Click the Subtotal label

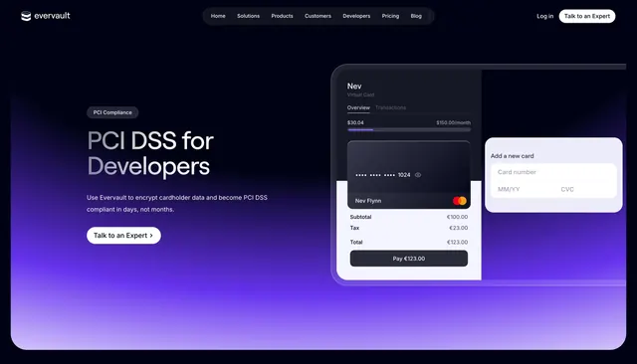click(360, 217)
